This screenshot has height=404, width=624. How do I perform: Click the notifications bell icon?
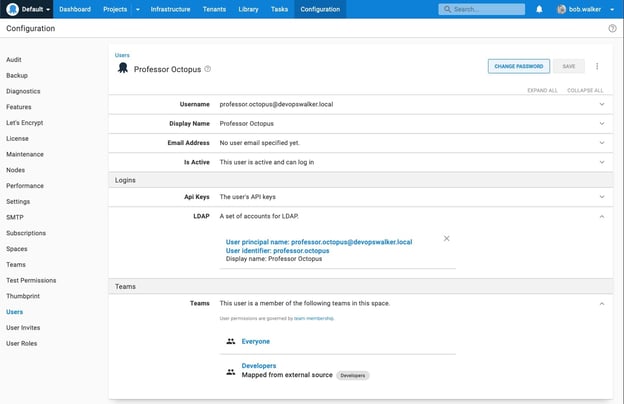(539, 9)
